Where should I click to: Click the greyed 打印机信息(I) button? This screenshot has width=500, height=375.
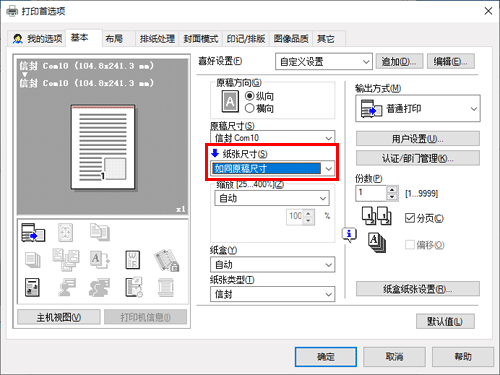(x=145, y=317)
